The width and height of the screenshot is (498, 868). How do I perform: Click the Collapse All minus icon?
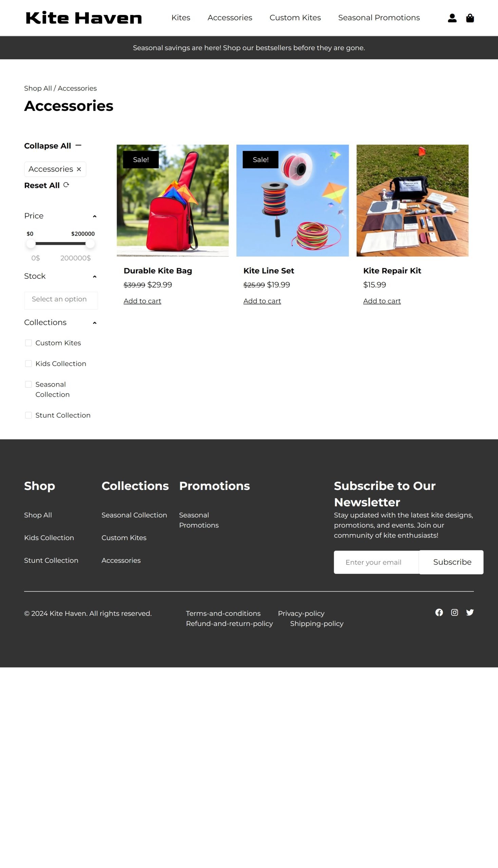pos(78,145)
